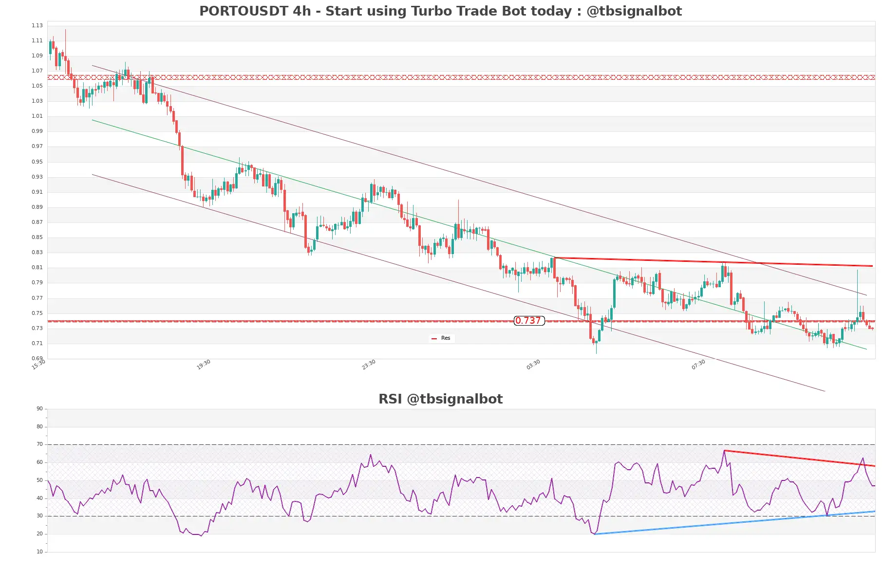The image size is (882, 588).
Task: Click the thick red price resistance trendline
Action: [x=713, y=262]
